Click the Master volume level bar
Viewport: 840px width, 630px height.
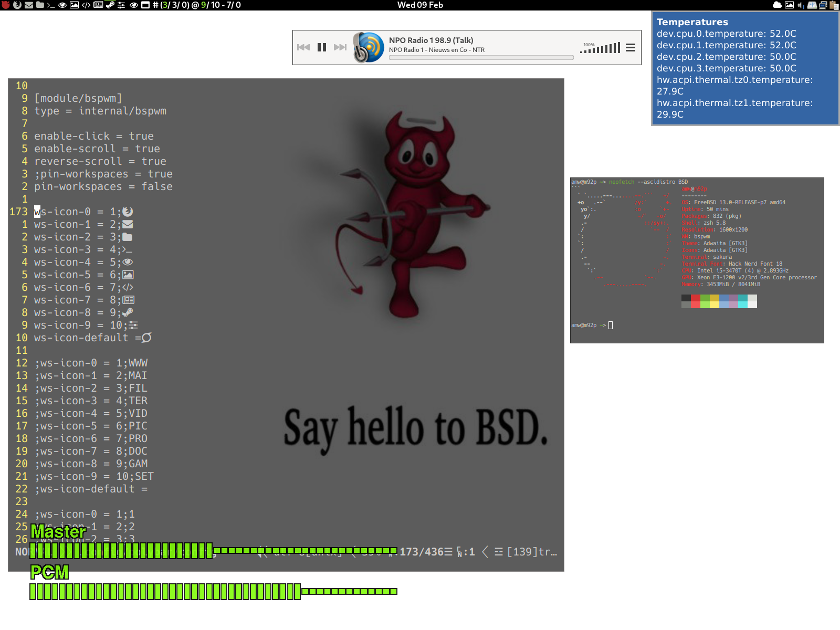click(213, 550)
